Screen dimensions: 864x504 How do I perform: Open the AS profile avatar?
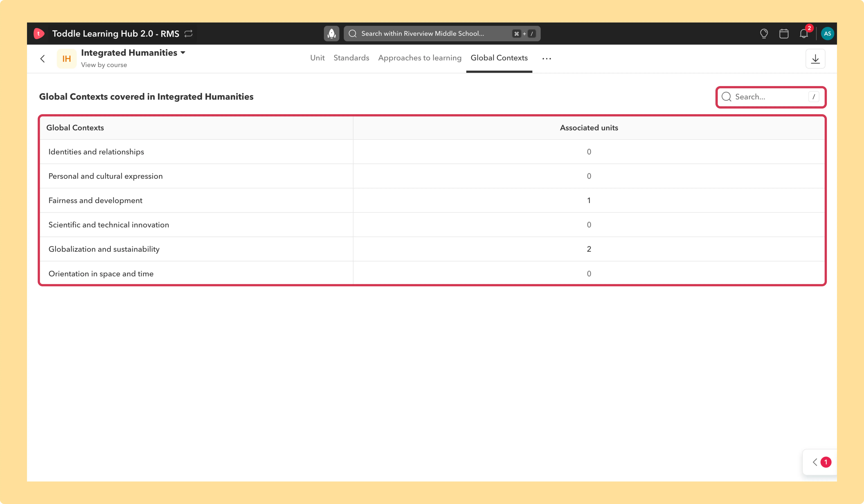827,34
